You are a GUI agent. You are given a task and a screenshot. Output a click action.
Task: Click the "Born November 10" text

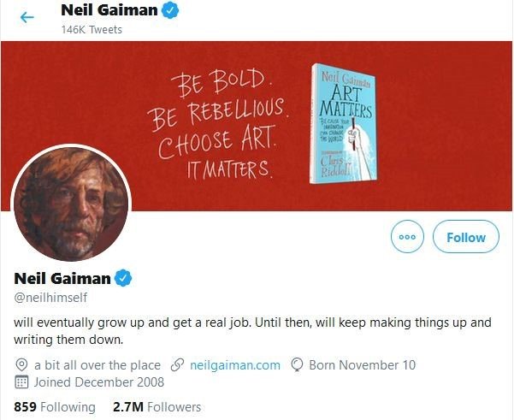pyautogui.click(x=362, y=365)
